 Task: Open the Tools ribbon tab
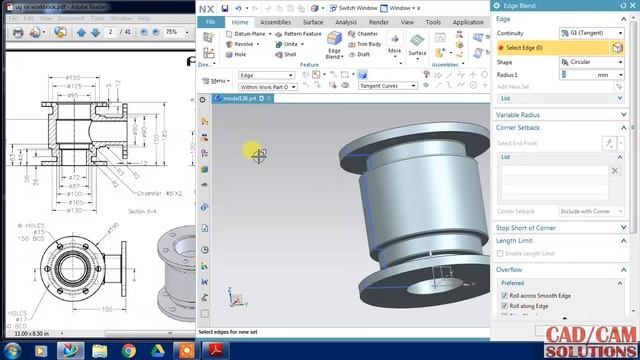pos(433,22)
